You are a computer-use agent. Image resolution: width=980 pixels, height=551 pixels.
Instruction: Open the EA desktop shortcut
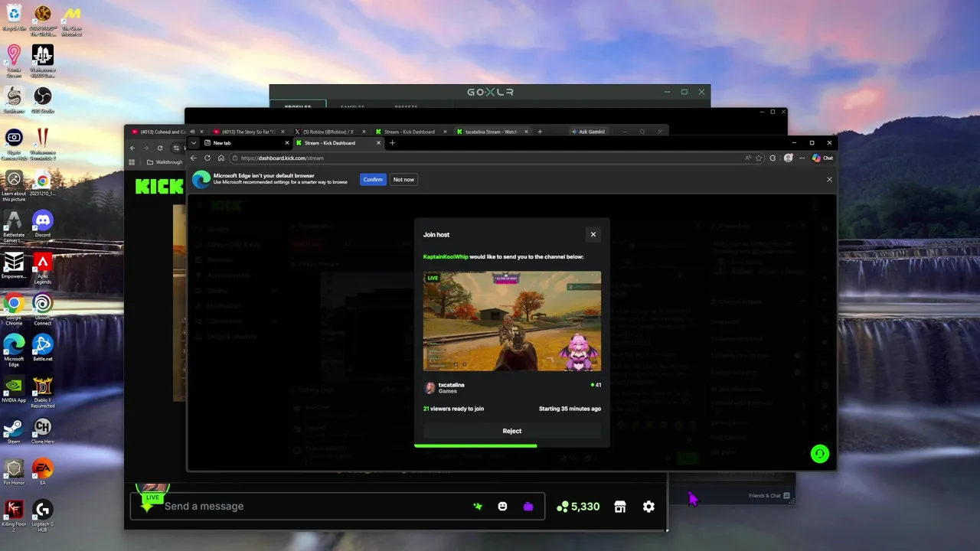pos(42,471)
